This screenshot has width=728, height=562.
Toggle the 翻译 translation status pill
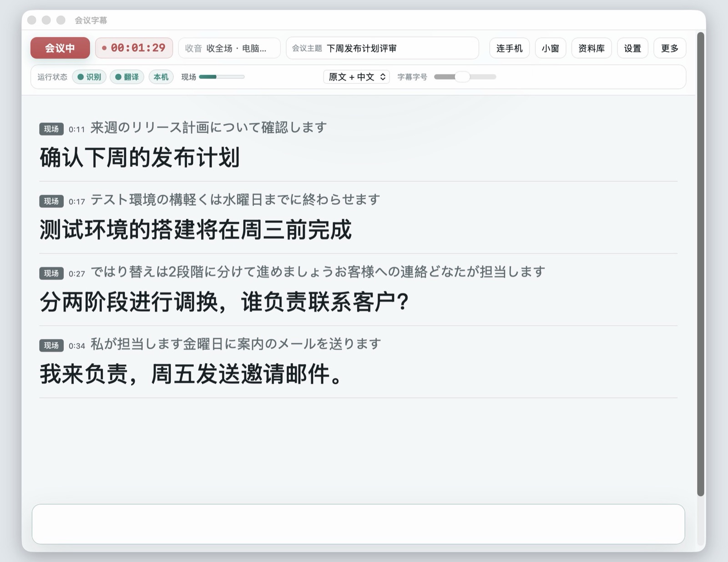(x=127, y=77)
